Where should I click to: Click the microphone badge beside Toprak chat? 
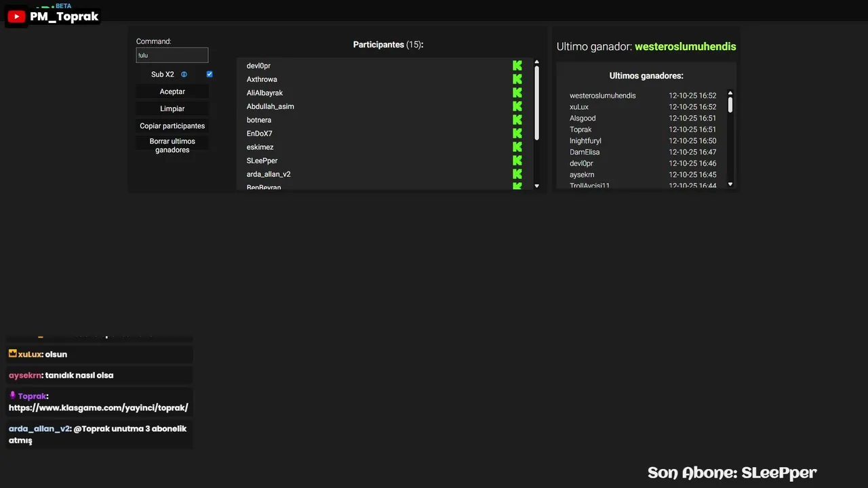(x=12, y=396)
